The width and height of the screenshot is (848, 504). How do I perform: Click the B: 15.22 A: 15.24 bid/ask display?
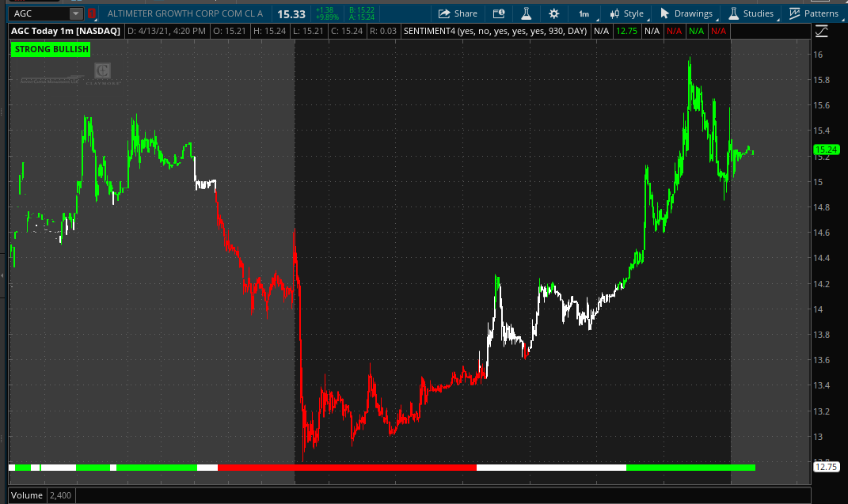[362, 13]
